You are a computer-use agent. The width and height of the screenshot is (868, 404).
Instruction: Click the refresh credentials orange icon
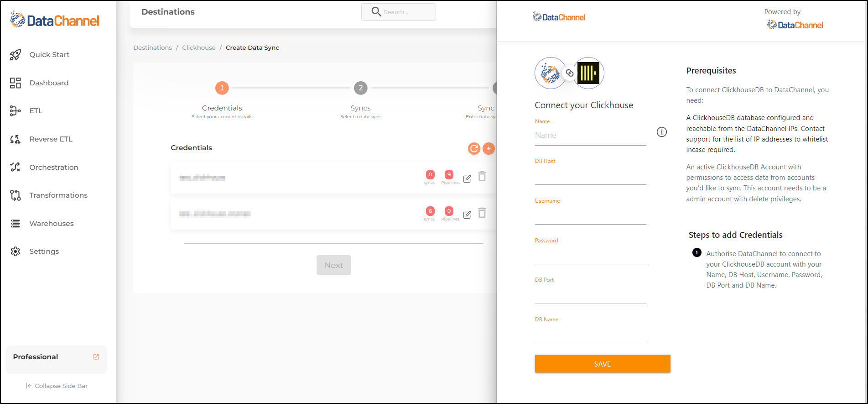[x=474, y=148]
